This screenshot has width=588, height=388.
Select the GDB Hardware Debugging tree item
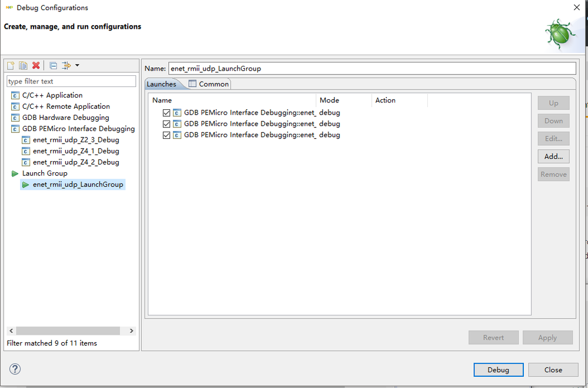[65, 118]
